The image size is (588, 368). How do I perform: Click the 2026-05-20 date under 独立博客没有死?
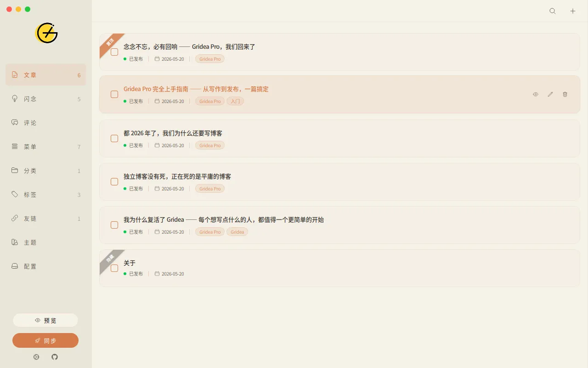(169, 189)
